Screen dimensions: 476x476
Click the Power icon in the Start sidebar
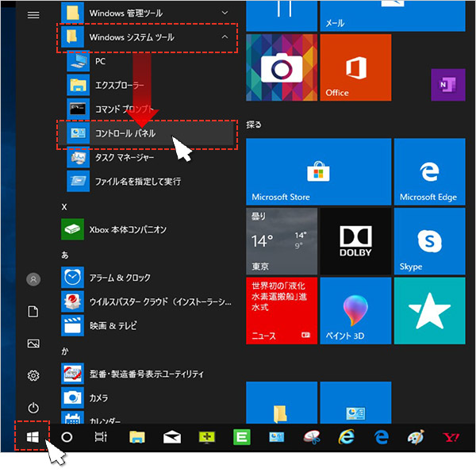pos(33,408)
